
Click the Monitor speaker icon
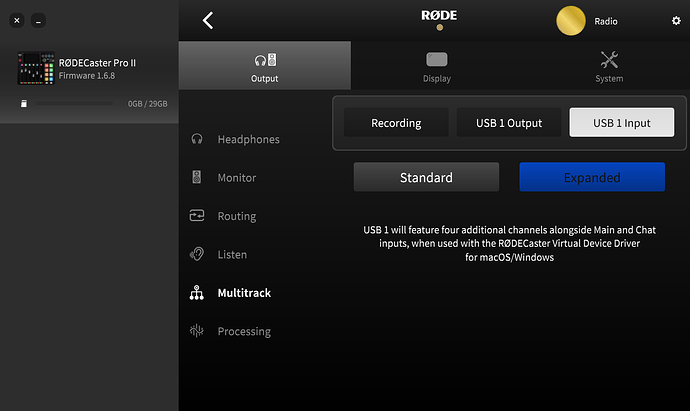click(197, 178)
